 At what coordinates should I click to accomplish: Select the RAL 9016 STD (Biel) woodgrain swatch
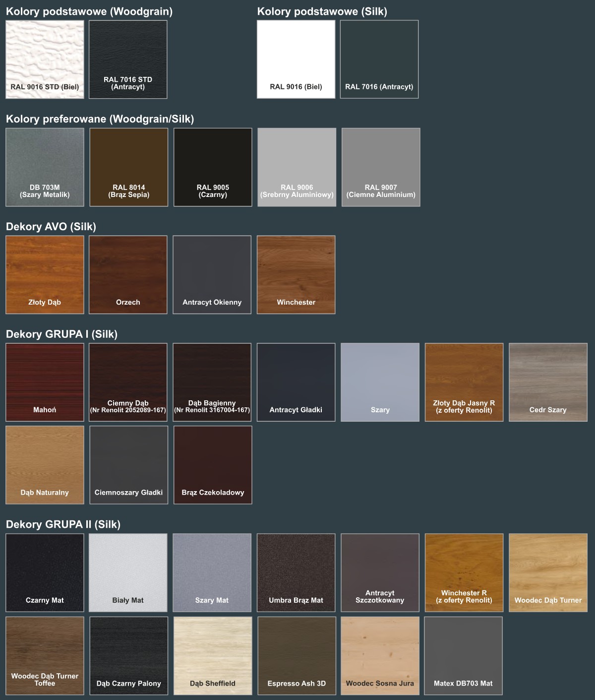tap(45, 59)
